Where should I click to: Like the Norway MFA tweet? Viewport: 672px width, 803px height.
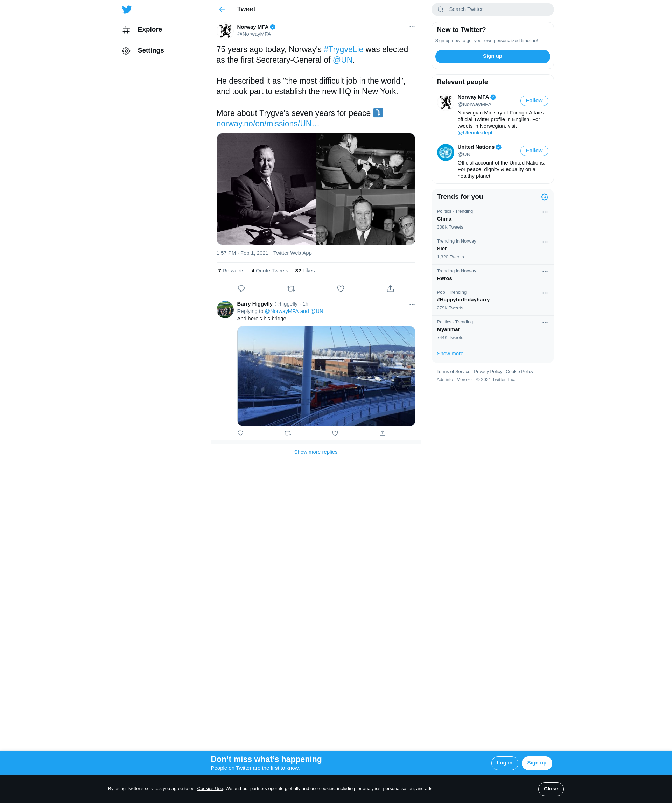341,289
